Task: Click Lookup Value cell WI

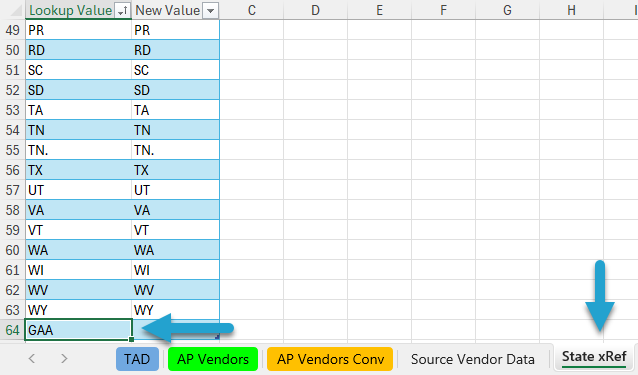Action: click(79, 270)
